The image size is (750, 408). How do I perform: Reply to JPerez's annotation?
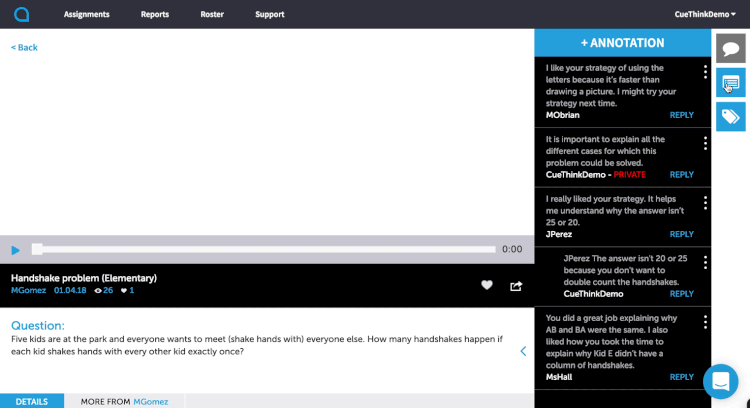[682, 234]
